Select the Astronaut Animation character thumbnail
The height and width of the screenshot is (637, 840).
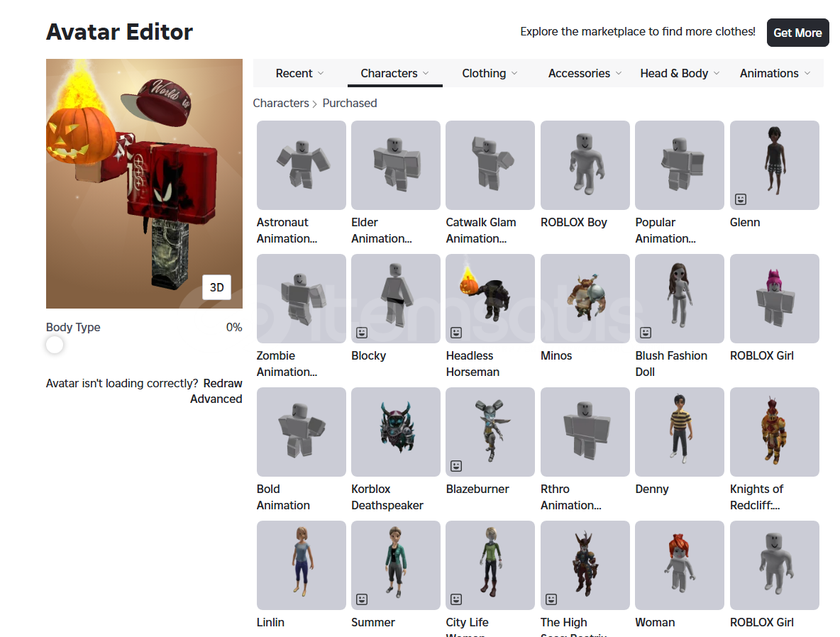coord(301,165)
